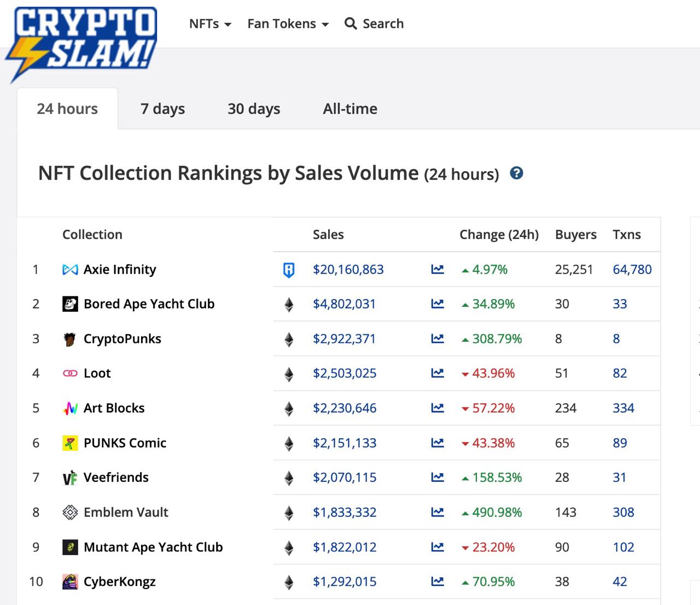Click Art Blocks collection logo icon
Viewport: 700px width, 605px height.
coord(70,408)
